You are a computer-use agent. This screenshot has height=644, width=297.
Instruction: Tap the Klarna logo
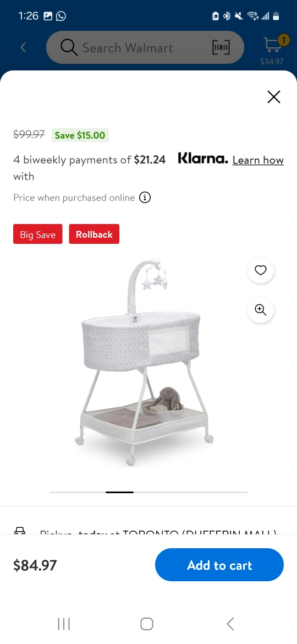click(202, 159)
